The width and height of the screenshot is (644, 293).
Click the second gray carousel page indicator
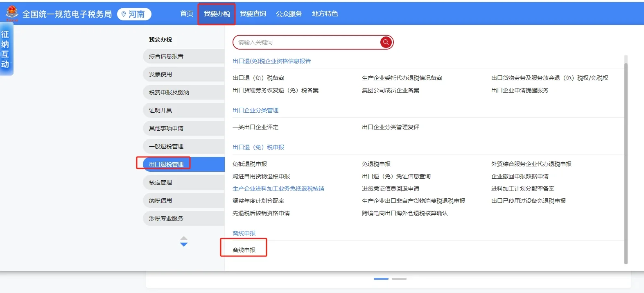pos(399,279)
